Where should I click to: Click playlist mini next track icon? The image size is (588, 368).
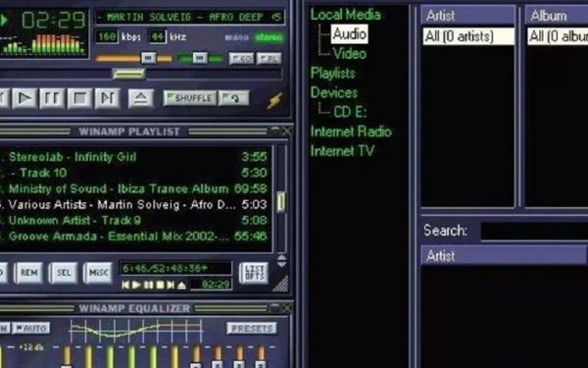point(171,285)
